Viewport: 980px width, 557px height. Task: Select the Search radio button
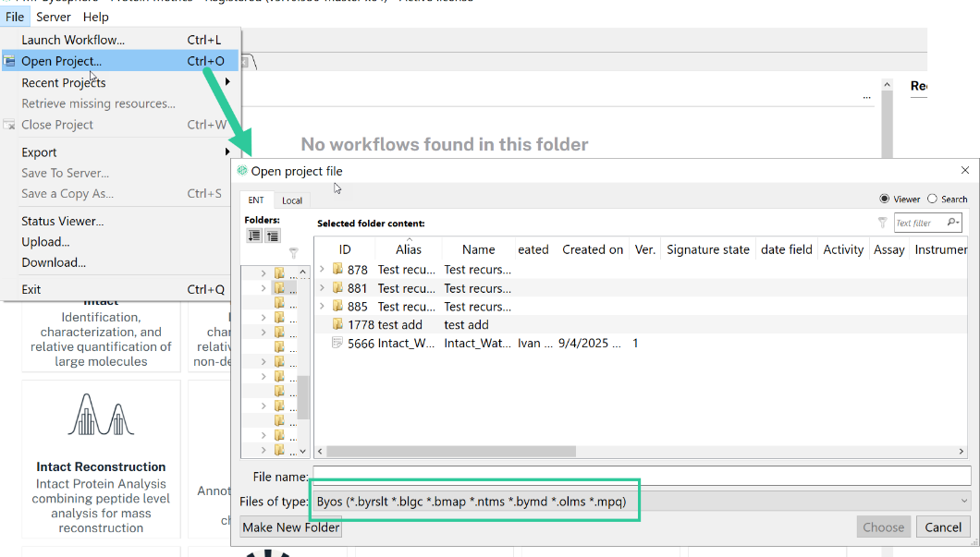click(932, 199)
